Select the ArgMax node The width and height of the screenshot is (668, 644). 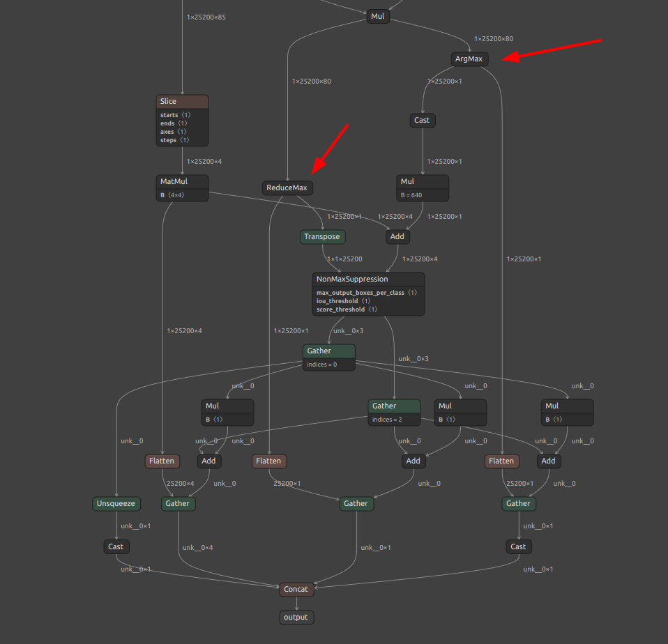(x=469, y=59)
